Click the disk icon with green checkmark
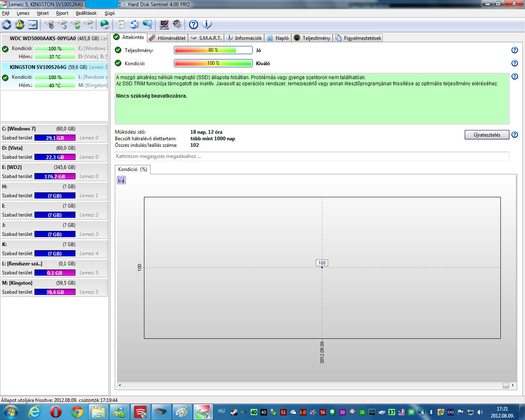 click(x=75, y=25)
